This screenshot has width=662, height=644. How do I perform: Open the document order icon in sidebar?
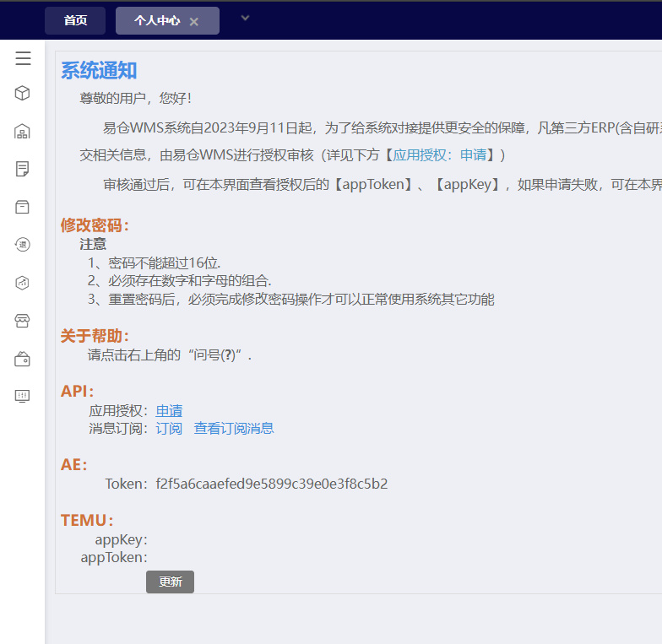pos(22,169)
